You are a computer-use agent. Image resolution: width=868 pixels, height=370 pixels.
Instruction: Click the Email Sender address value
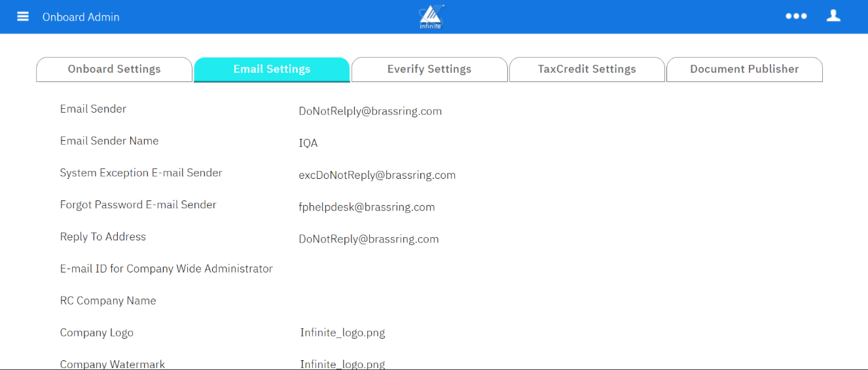(370, 111)
